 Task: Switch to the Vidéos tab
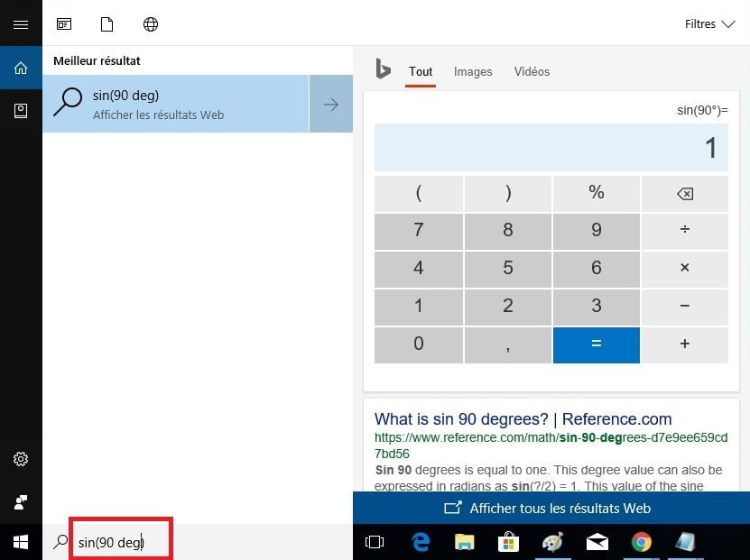pyautogui.click(x=532, y=71)
